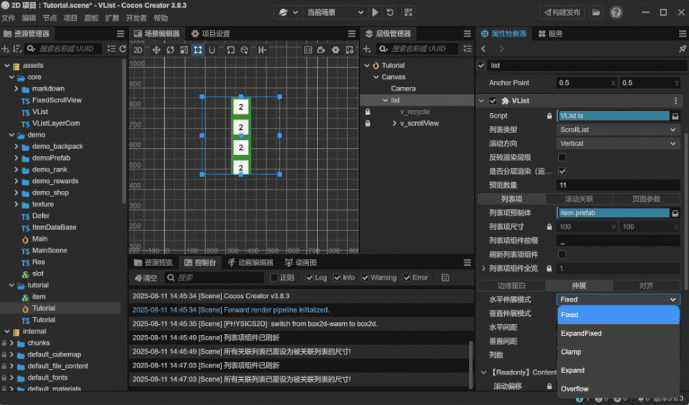689x405 pixels.
Task: Click Anchor Point X value field
Action: coord(586,83)
